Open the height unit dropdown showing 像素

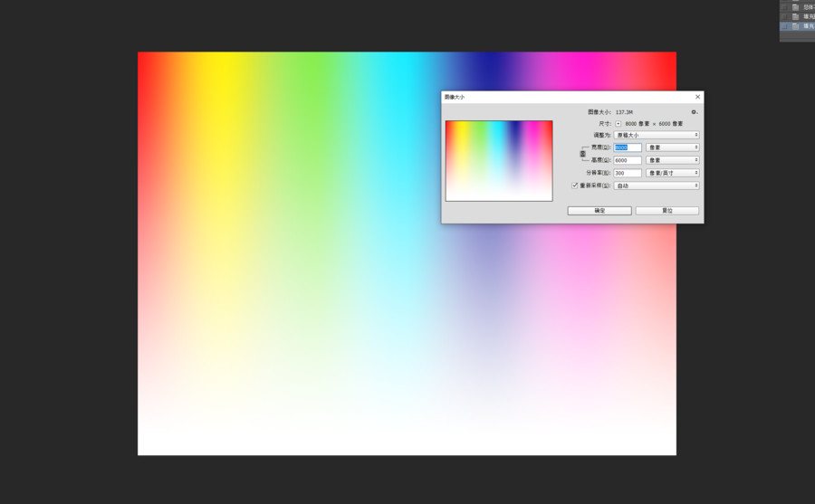point(672,160)
